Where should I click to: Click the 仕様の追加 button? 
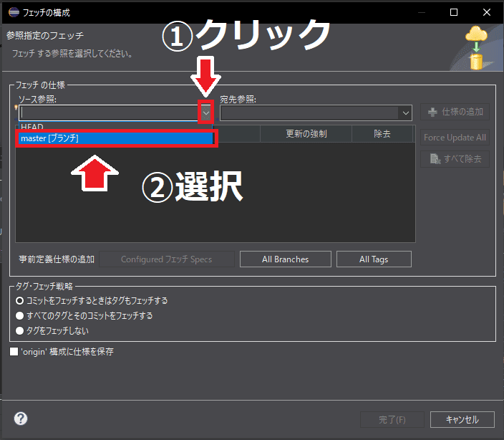[455, 112]
